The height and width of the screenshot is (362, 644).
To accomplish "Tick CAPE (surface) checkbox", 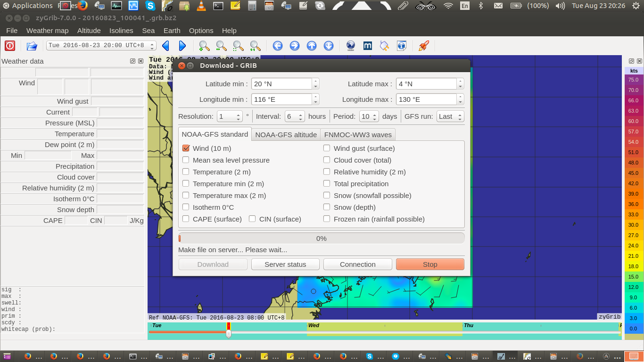I will [186, 219].
